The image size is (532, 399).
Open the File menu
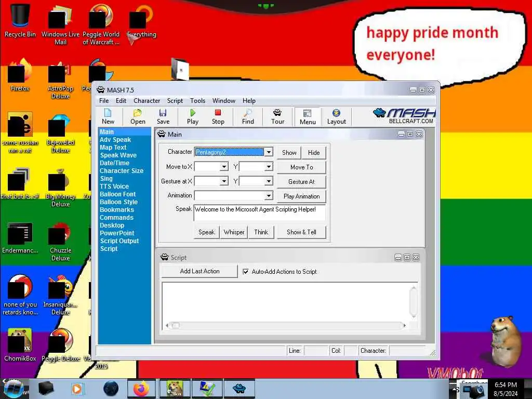(104, 101)
